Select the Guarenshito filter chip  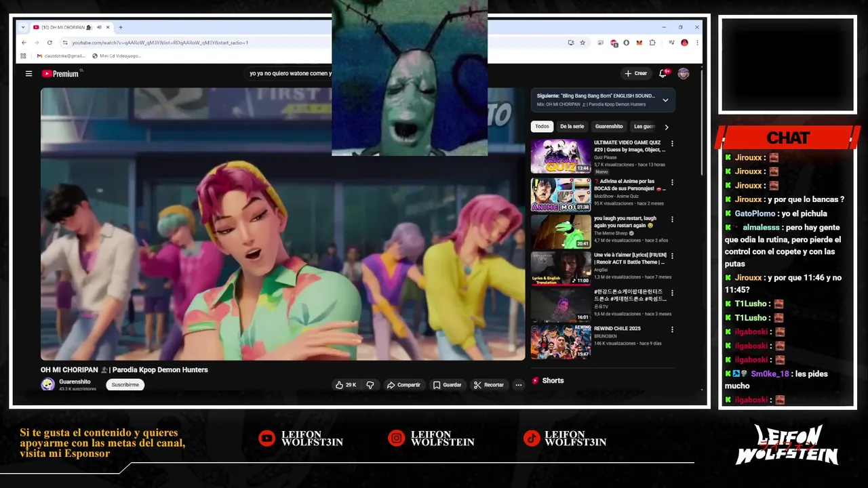coord(609,127)
